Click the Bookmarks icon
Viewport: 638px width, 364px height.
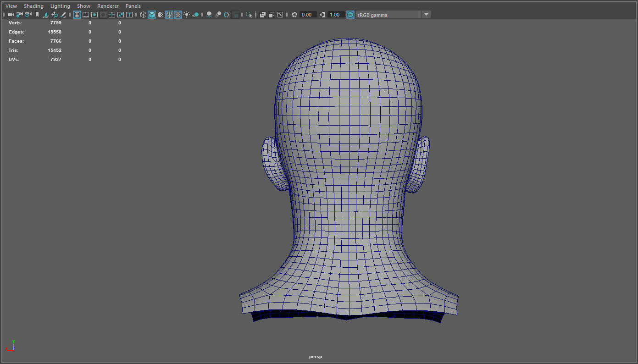click(x=37, y=15)
